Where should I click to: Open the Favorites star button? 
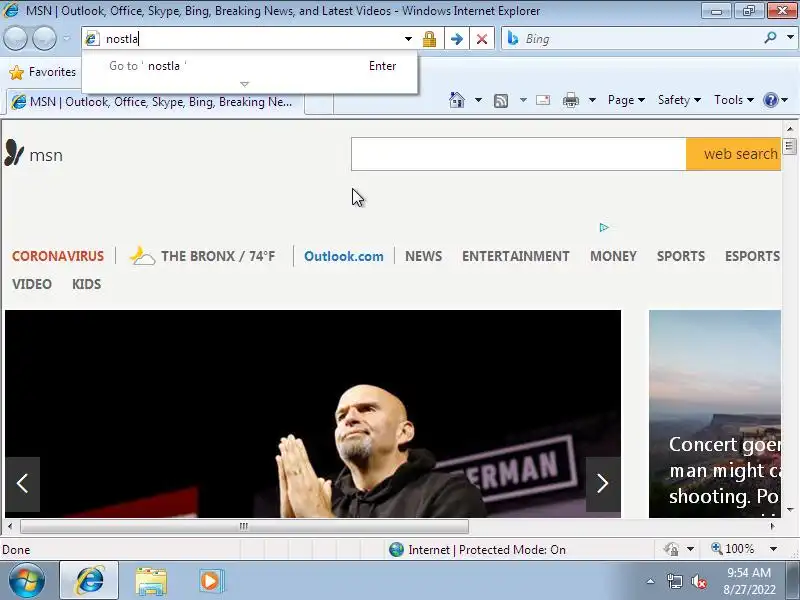coord(42,72)
